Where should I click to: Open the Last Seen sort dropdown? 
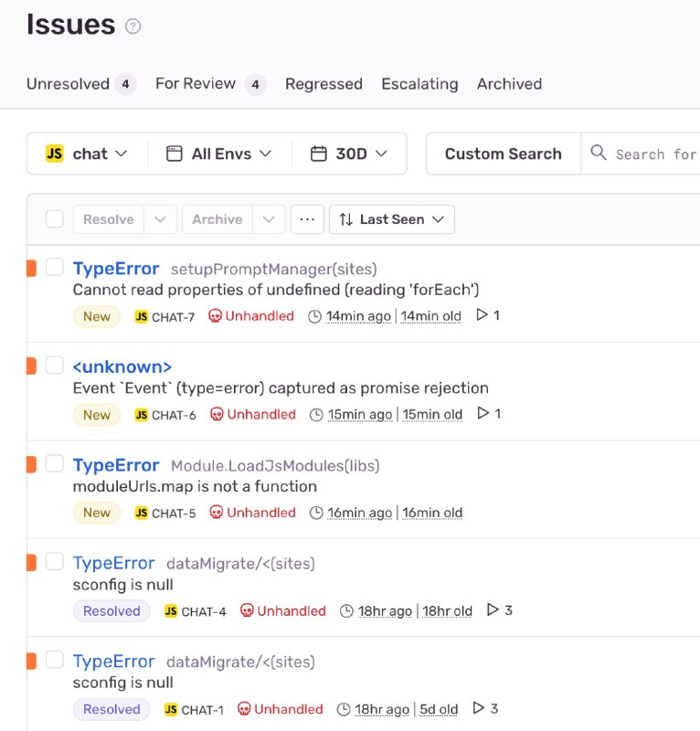pos(392,219)
